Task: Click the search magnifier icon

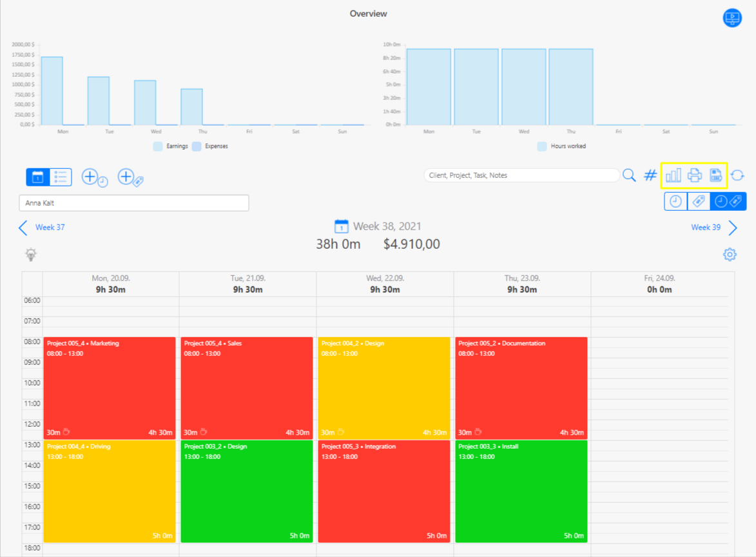Action: [x=629, y=175]
